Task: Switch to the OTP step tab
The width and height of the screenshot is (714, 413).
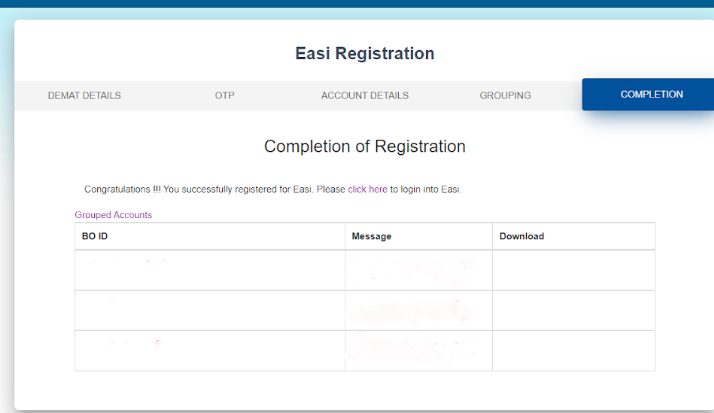Action: point(224,96)
